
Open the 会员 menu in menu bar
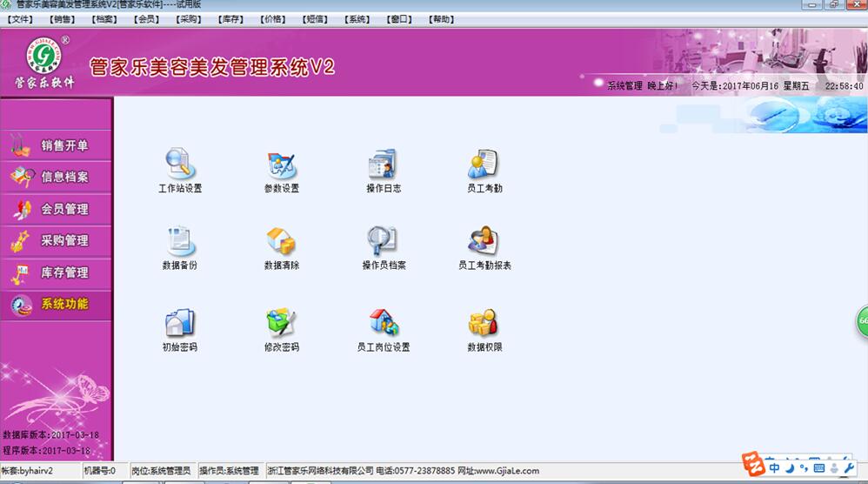click(147, 19)
